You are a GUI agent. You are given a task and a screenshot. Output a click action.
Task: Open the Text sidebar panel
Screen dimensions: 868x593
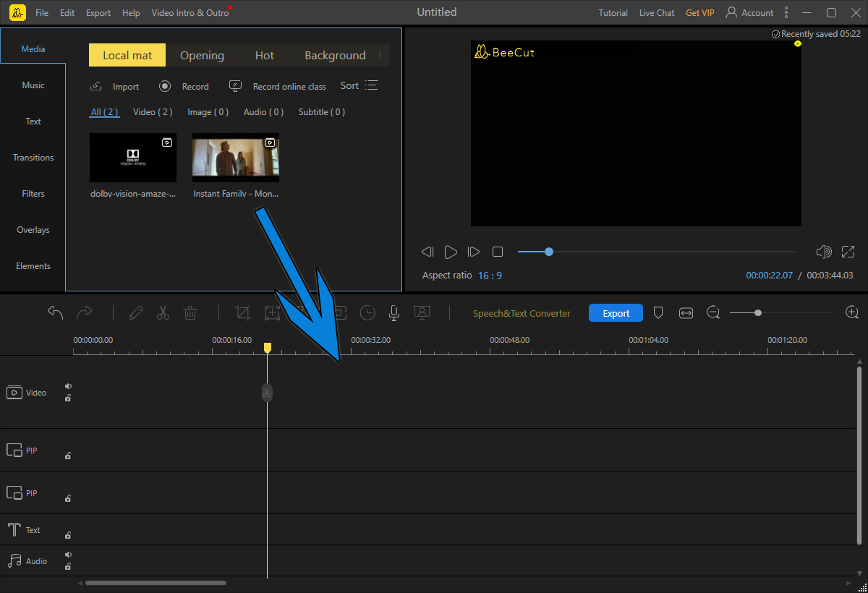(x=33, y=121)
